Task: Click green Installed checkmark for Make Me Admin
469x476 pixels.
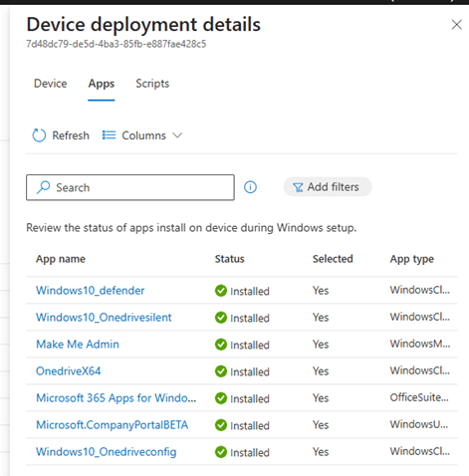Action: pyautogui.click(x=221, y=345)
